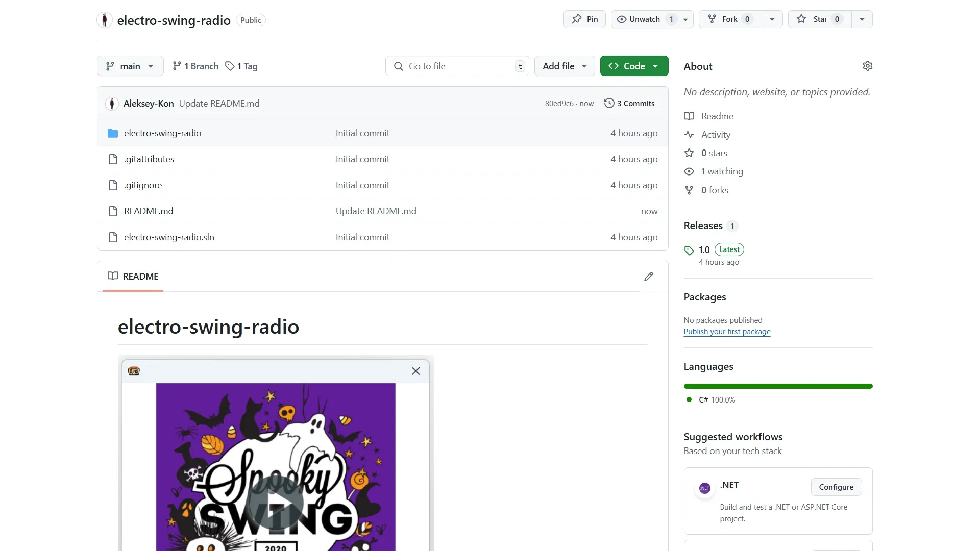The width and height of the screenshot is (980, 551).
Task: Pin the repository with Pin button
Action: 584,19
